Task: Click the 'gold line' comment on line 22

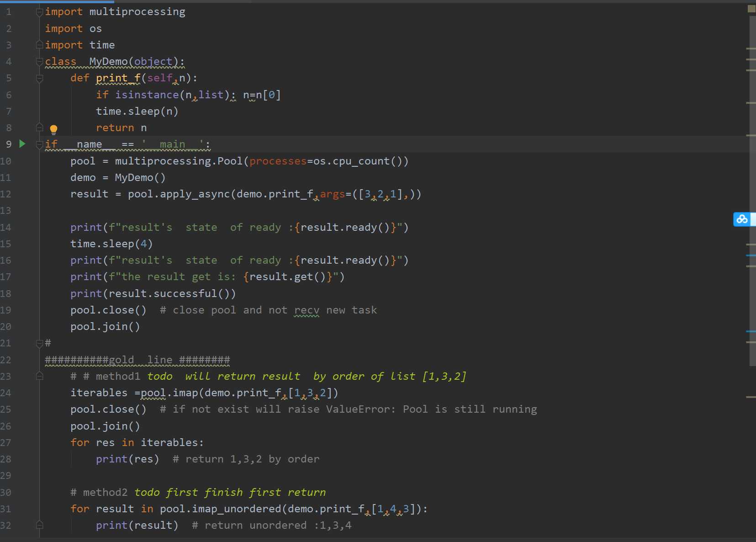Action: point(137,360)
